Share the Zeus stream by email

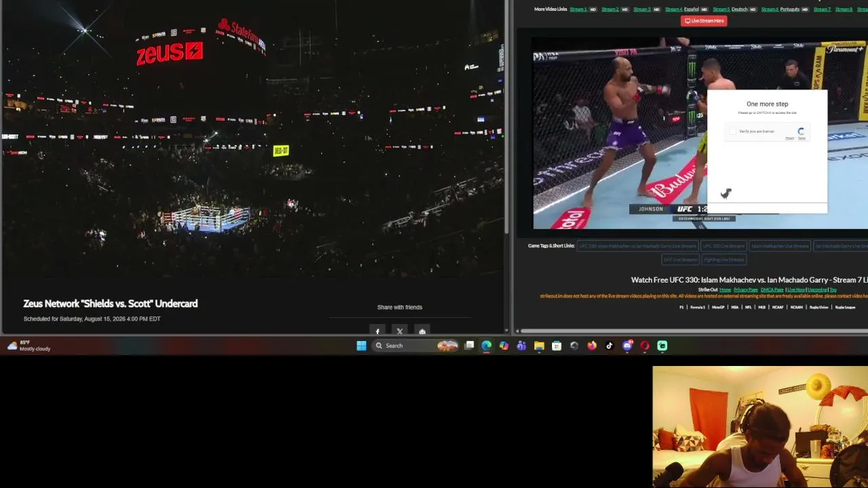point(422,331)
